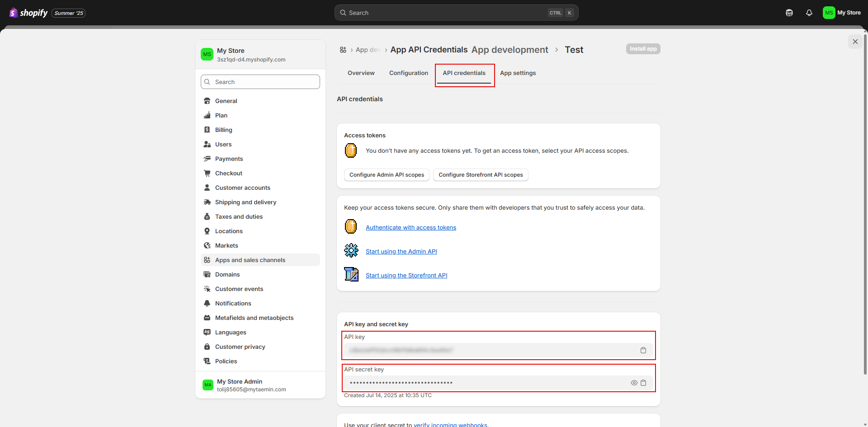Open Users settings
The height and width of the screenshot is (427, 868).
[x=260, y=144]
